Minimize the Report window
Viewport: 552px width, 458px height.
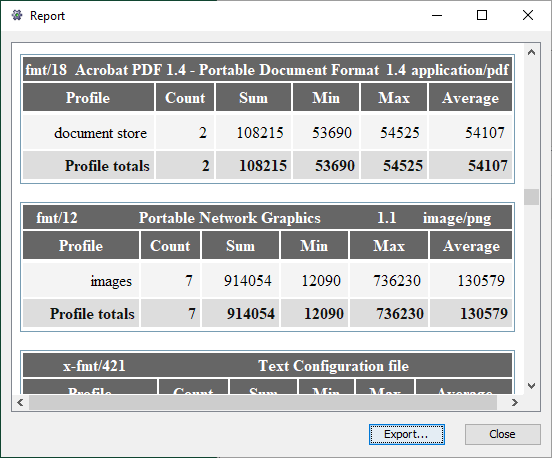[x=437, y=15]
